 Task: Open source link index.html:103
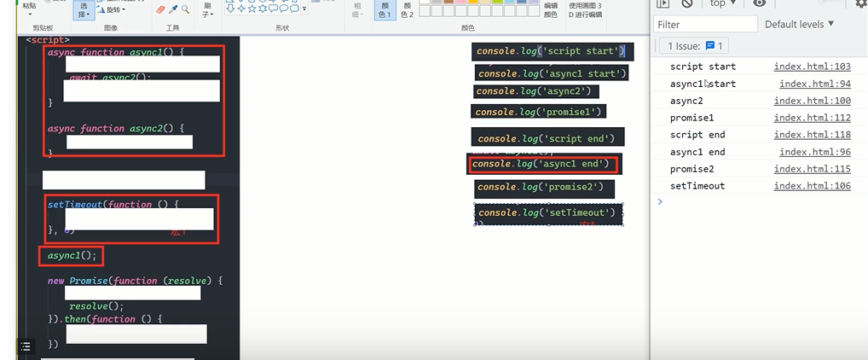812,67
